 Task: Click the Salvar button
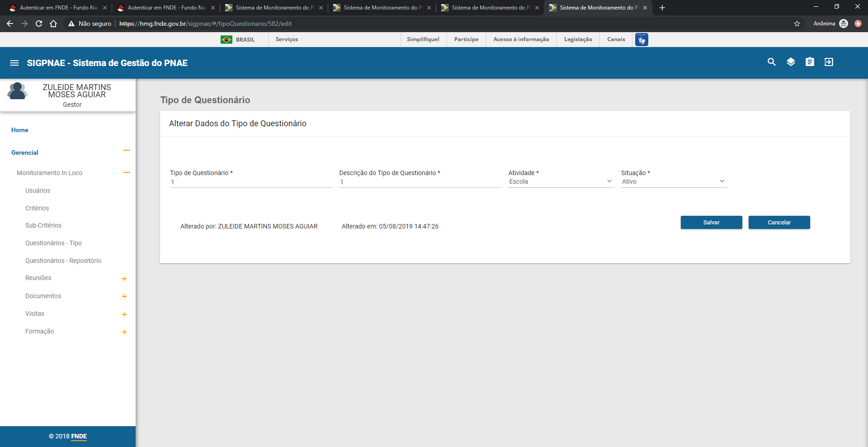[x=711, y=223]
